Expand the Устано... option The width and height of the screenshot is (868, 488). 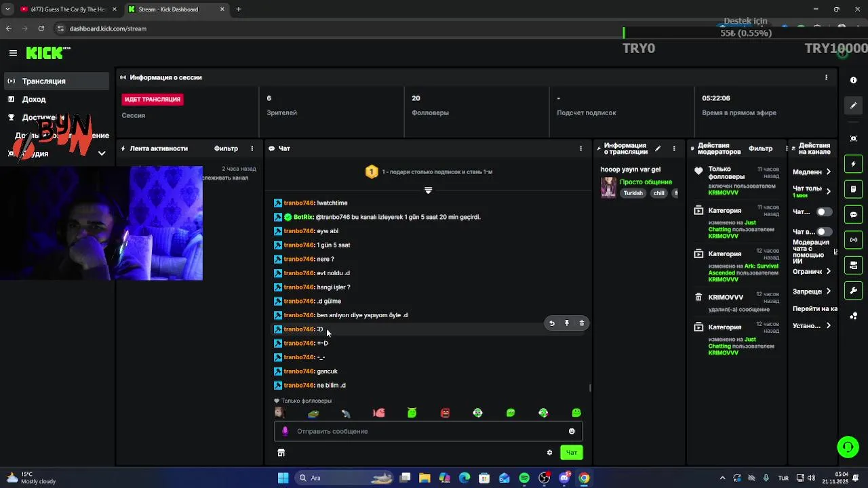tap(812, 326)
